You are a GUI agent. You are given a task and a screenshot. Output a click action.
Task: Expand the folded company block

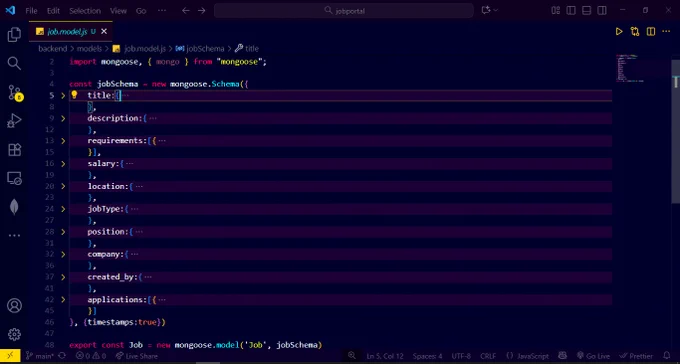[63, 254]
